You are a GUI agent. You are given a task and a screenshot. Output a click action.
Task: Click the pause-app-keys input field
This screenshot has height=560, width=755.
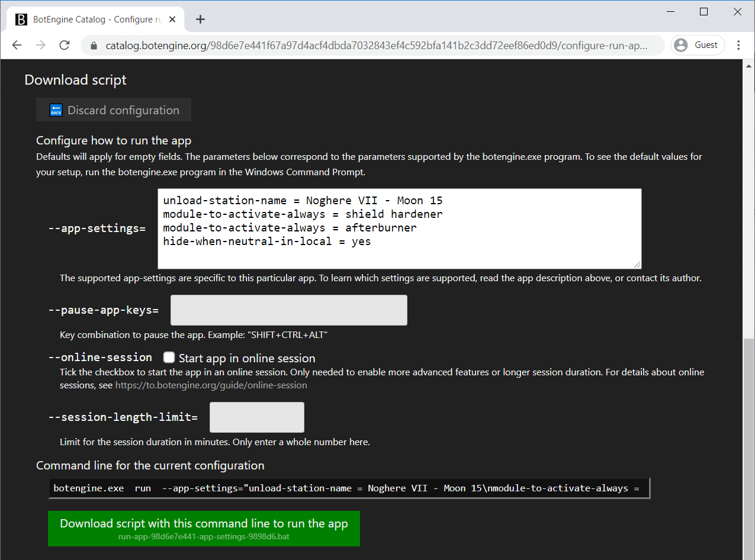click(x=288, y=310)
